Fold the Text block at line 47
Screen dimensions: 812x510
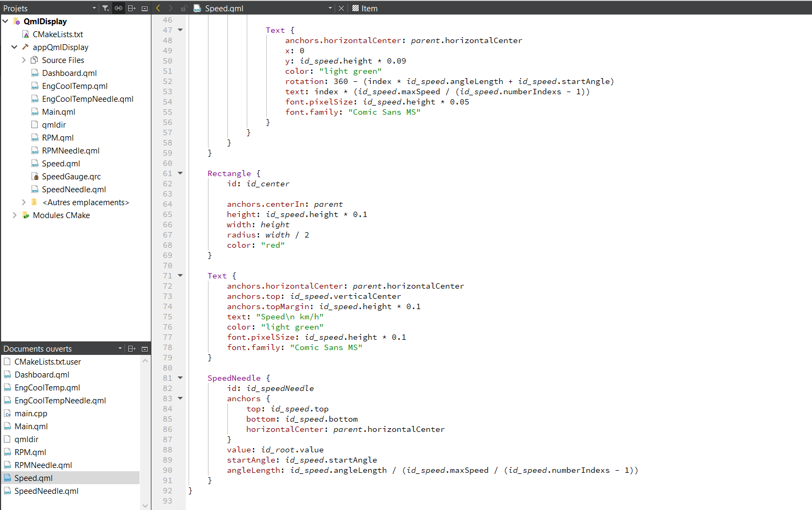[x=181, y=30]
